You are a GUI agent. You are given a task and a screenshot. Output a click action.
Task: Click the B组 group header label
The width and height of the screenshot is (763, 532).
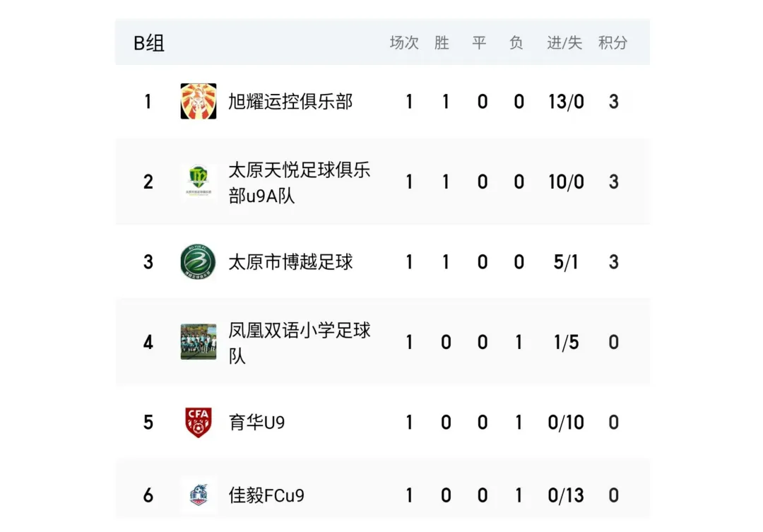[149, 43]
